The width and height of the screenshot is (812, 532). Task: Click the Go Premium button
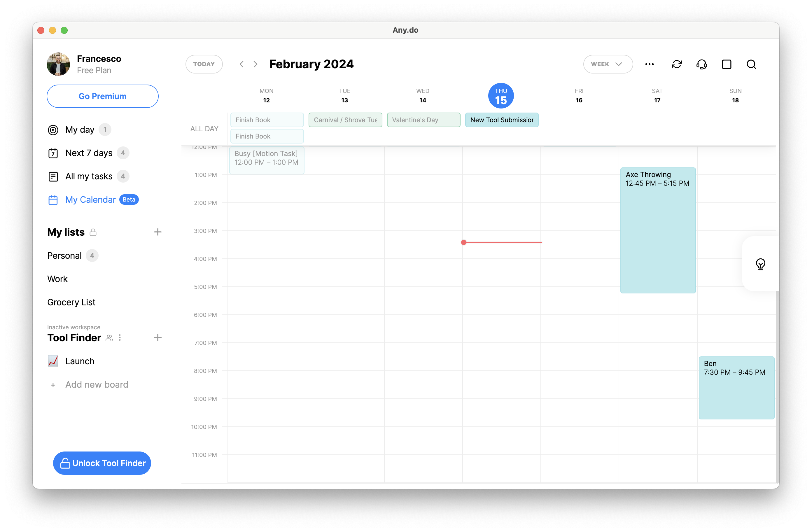(102, 96)
